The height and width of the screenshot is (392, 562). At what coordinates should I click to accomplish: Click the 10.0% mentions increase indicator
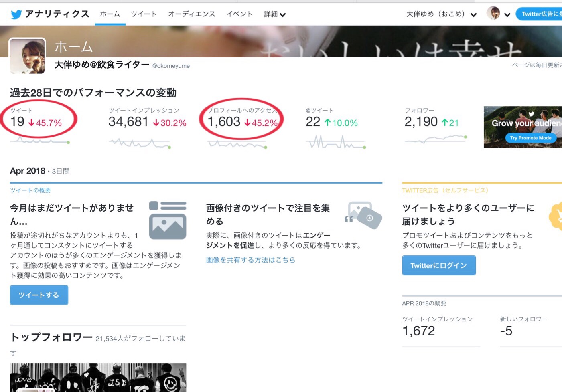click(341, 123)
